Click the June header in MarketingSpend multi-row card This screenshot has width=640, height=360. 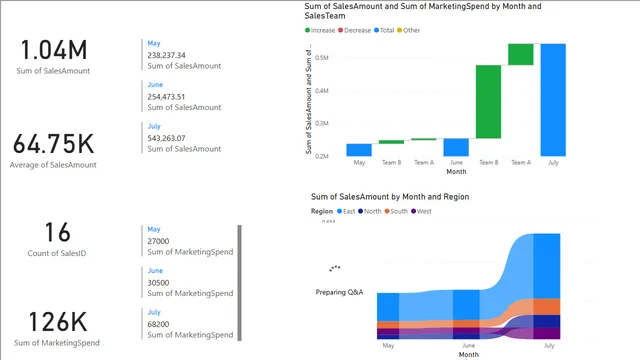[155, 271]
